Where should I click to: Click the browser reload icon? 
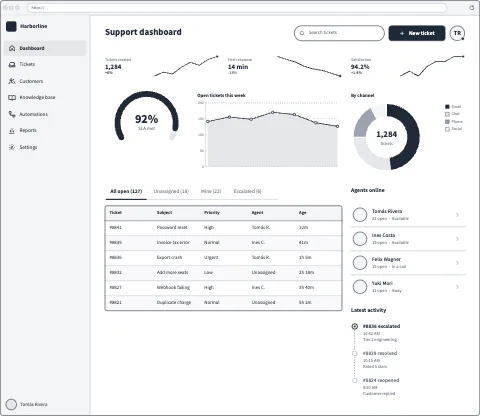coord(472,7)
